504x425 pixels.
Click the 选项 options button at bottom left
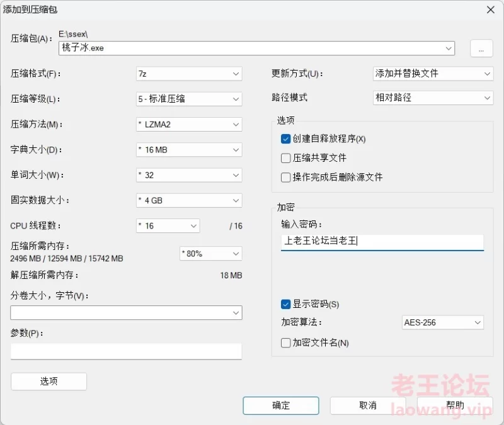(49, 382)
